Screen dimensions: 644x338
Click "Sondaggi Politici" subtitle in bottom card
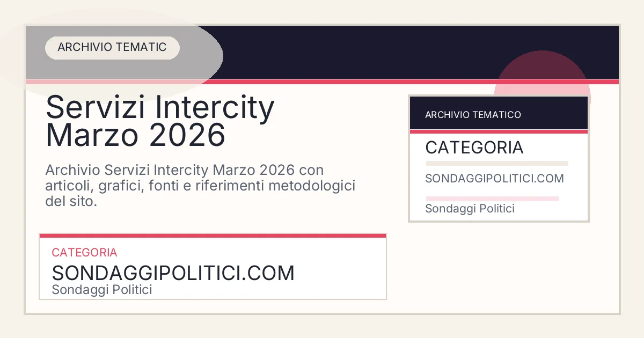[x=102, y=290]
